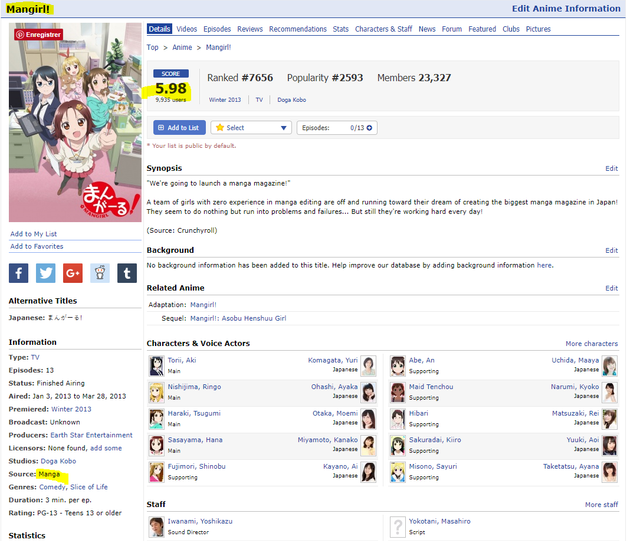Click the Edit Anime Information link
The image size is (640, 541).
(566, 8)
